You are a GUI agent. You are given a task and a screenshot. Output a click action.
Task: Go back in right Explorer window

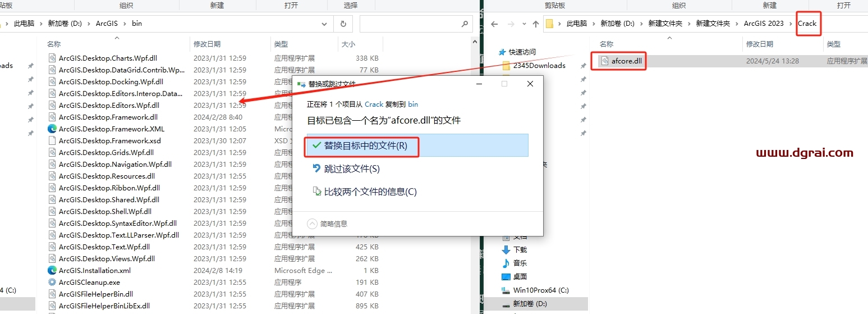(494, 24)
